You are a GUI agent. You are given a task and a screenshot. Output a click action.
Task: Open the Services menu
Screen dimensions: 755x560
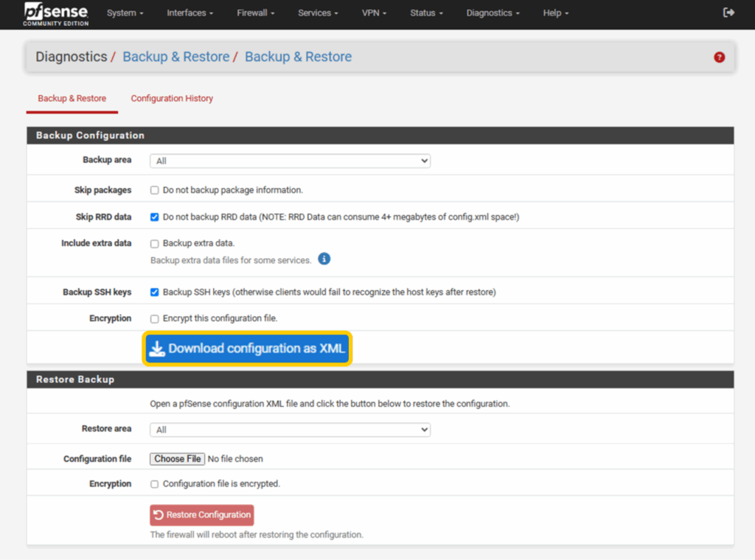click(x=318, y=13)
